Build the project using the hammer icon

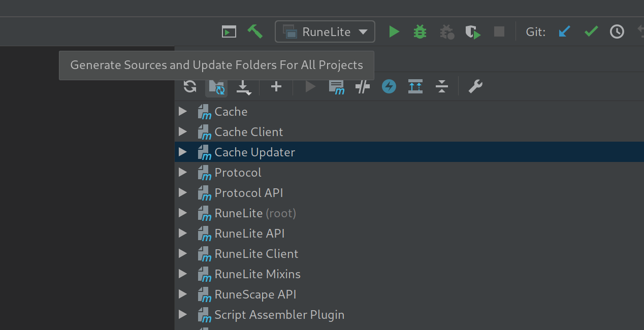(255, 31)
